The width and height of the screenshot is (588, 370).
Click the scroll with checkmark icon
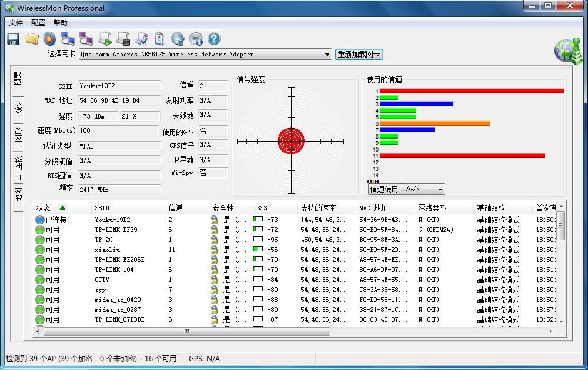pos(141,39)
